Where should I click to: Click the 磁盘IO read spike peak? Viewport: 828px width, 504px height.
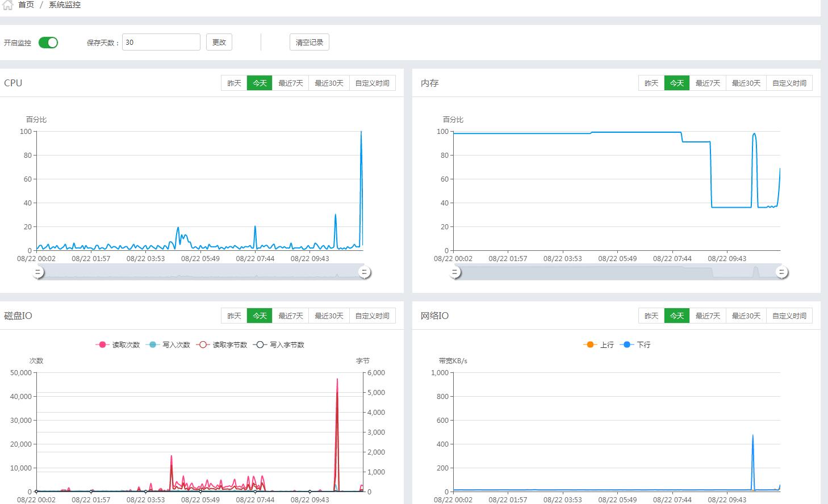click(x=337, y=380)
